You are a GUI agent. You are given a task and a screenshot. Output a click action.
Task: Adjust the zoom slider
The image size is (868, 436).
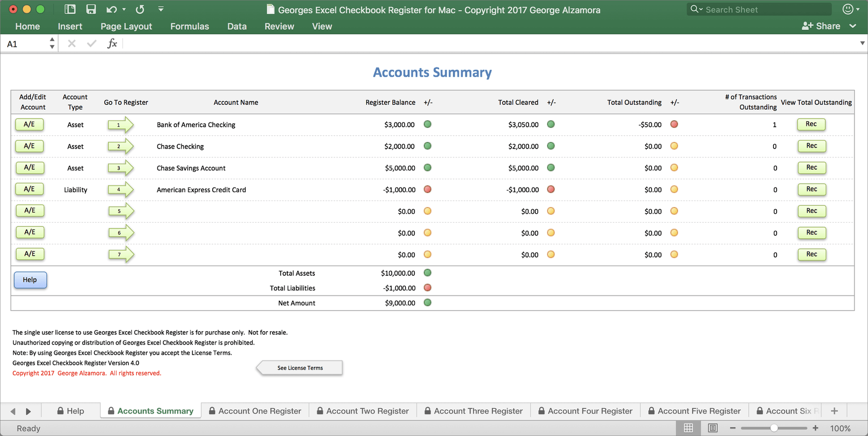click(x=774, y=428)
